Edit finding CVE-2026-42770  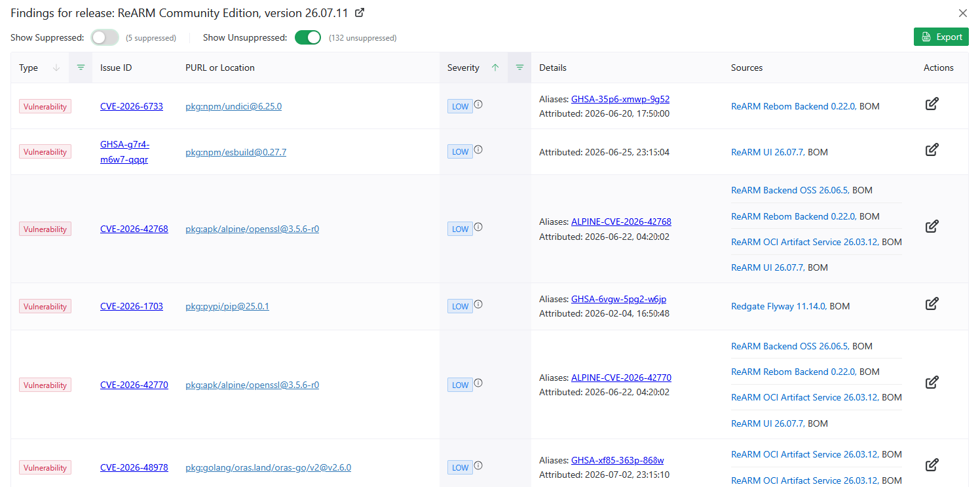932,382
